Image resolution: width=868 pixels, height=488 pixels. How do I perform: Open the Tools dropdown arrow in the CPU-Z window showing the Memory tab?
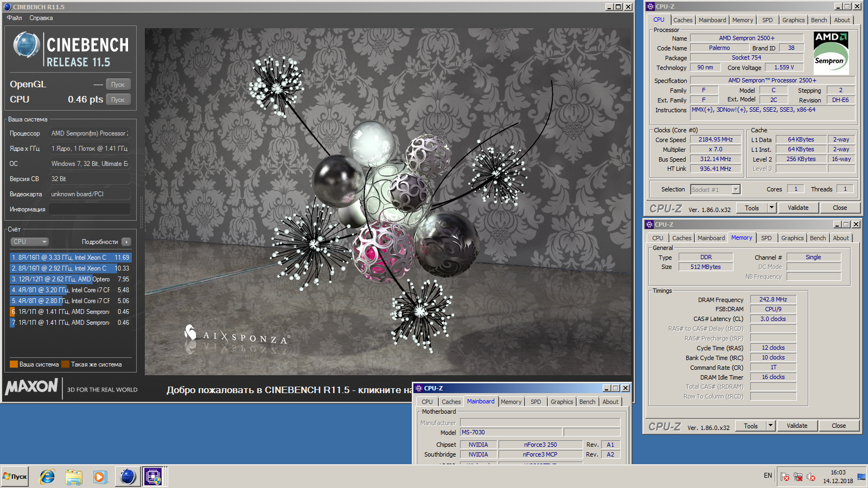[770, 426]
